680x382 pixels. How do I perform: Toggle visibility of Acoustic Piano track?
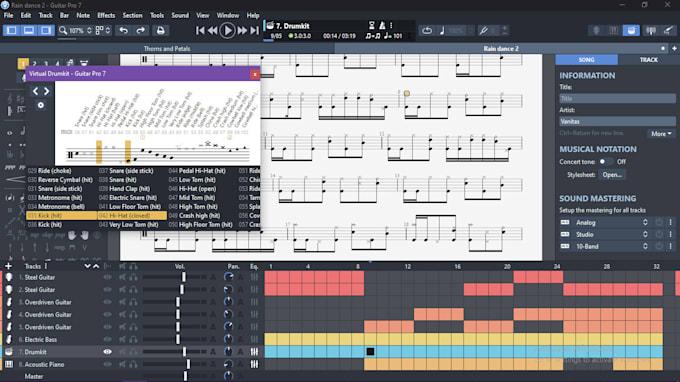(107, 364)
